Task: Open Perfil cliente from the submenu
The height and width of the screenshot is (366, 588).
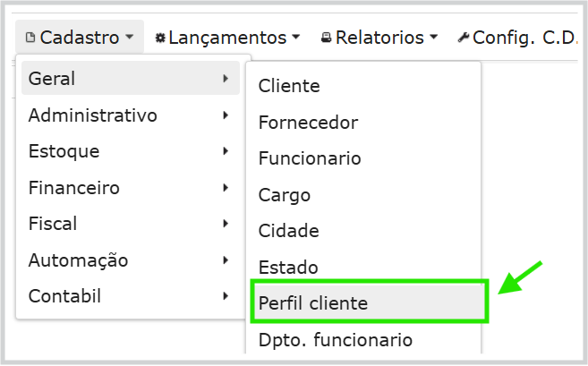Action: (x=312, y=303)
